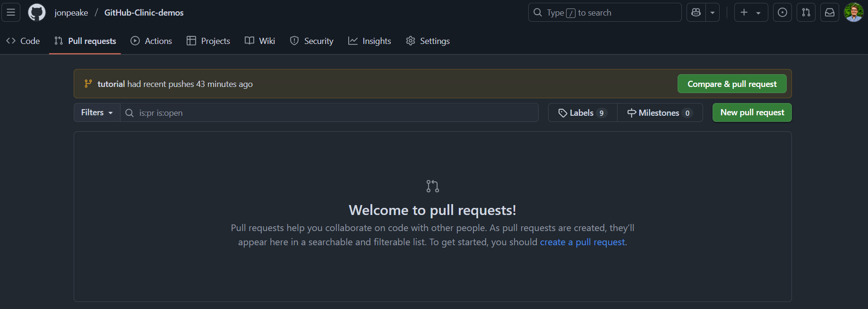Image resolution: width=868 pixels, height=309 pixels.
Task: Click New pull request button
Action: tap(752, 112)
